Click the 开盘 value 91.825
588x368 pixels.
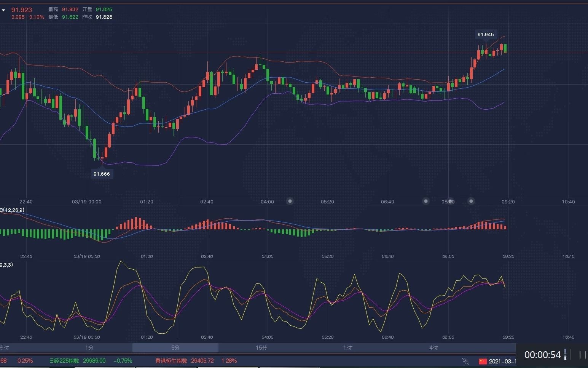tap(104, 9)
